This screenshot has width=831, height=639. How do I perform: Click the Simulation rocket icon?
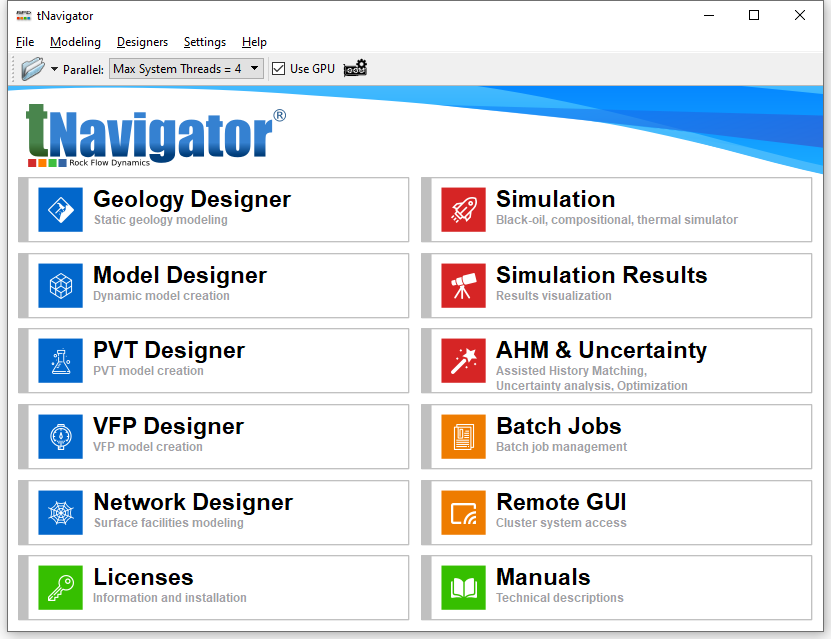click(463, 210)
